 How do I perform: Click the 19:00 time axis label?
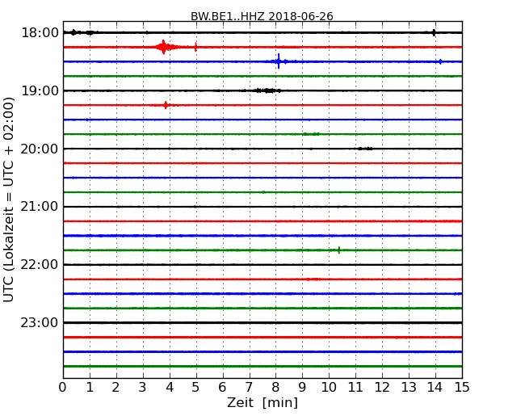coord(40,90)
